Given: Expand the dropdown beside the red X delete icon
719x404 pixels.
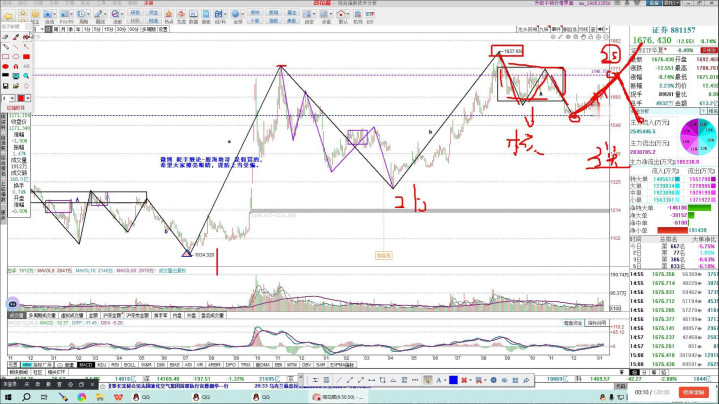Looking at the screenshot, I should pos(470,380).
